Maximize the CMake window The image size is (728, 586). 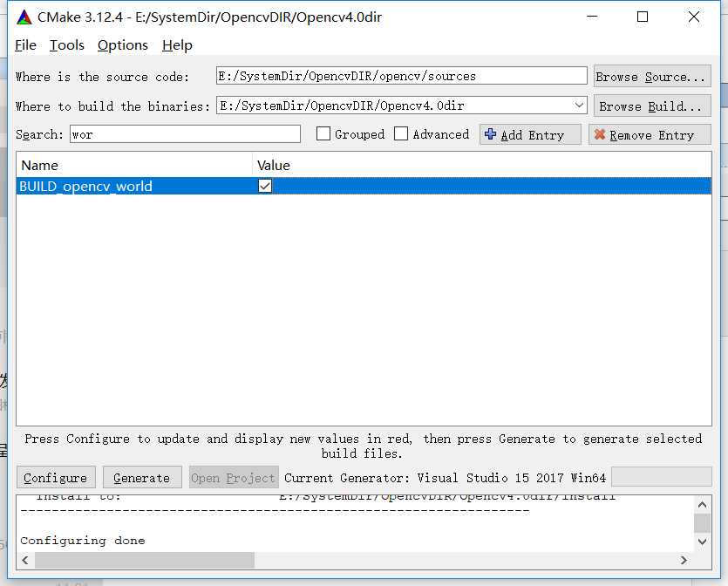(643, 17)
